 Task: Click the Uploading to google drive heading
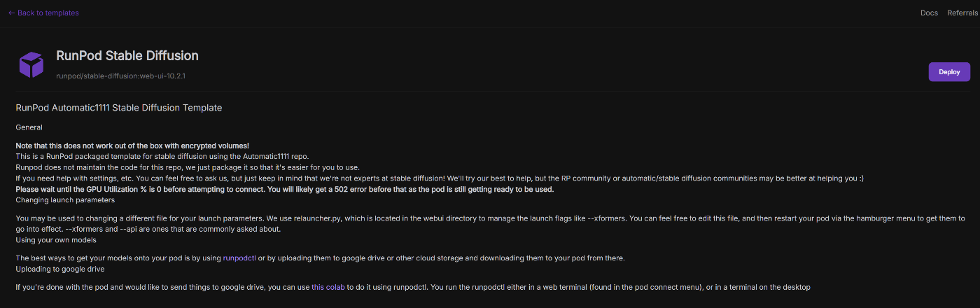[60, 269]
